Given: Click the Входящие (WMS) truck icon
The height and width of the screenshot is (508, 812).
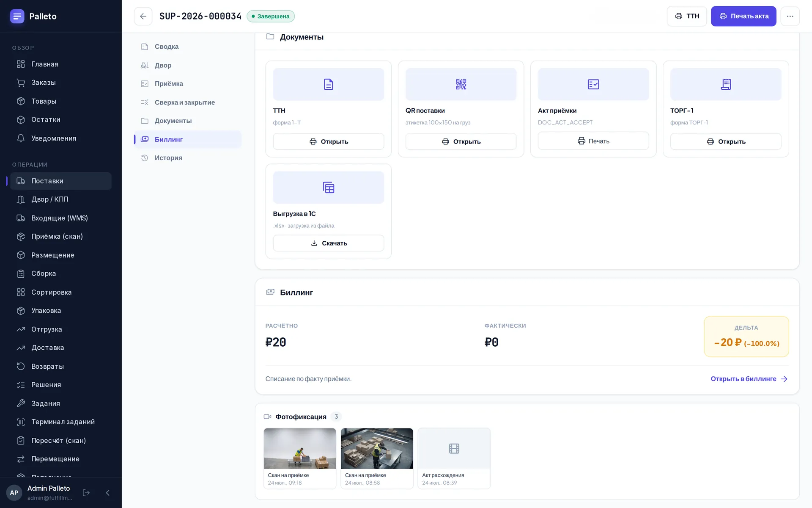Looking at the screenshot, I should [21, 218].
